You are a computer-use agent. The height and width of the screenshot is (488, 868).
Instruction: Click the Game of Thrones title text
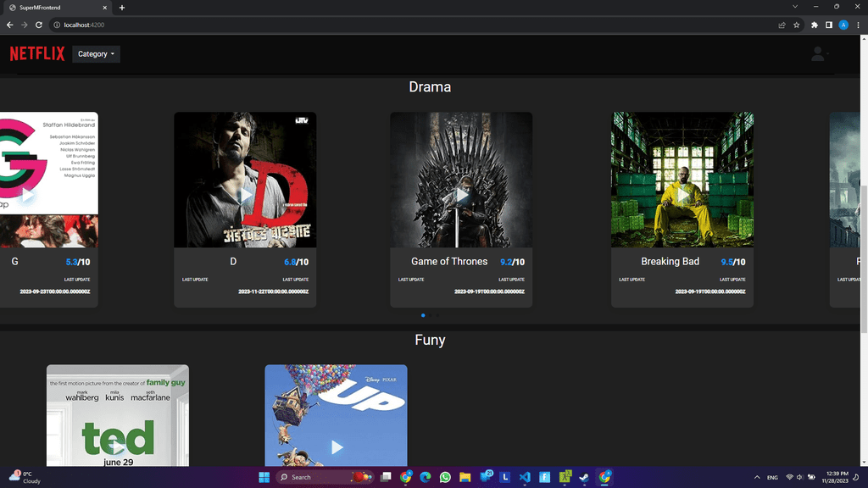(449, 261)
